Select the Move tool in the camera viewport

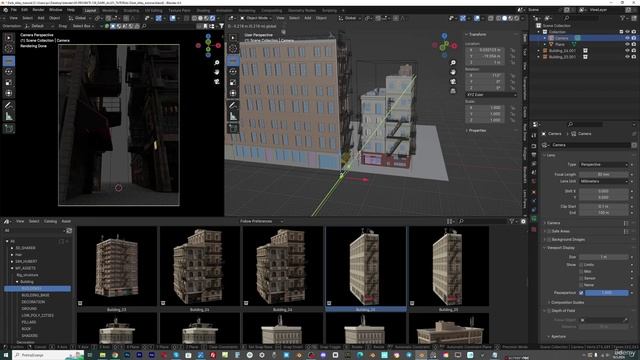point(9,61)
